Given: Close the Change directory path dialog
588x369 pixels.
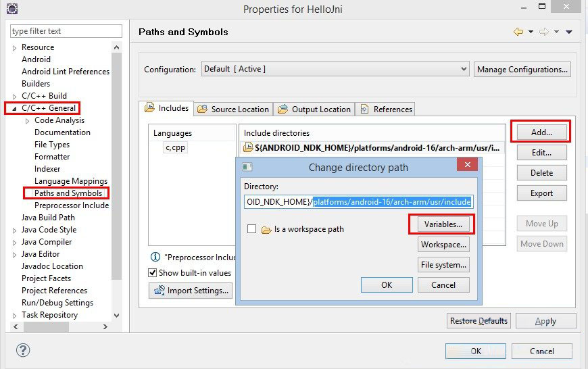Looking at the screenshot, I should point(467,166).
